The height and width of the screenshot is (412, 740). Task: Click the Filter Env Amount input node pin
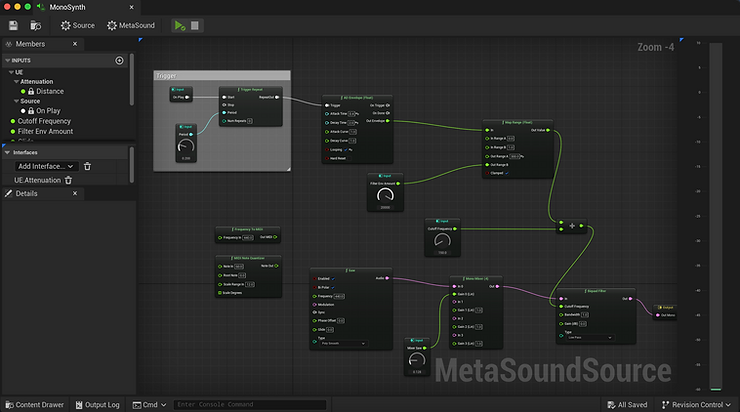398,184
